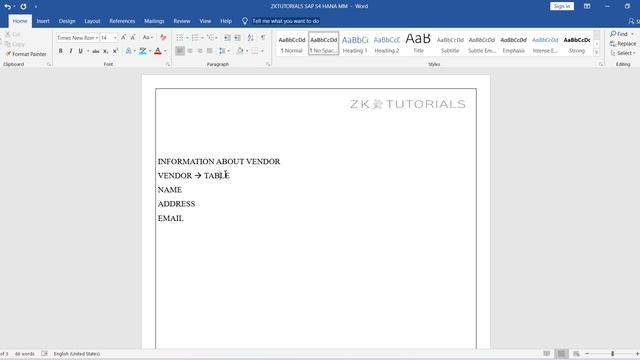Open the font name dropdown

(97, 38)
